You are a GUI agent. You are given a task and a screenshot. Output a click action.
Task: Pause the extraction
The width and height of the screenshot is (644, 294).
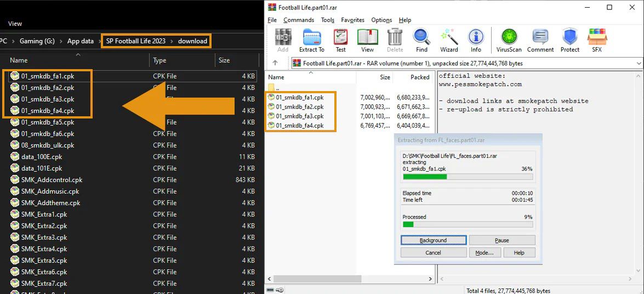(x=501, y=240)
